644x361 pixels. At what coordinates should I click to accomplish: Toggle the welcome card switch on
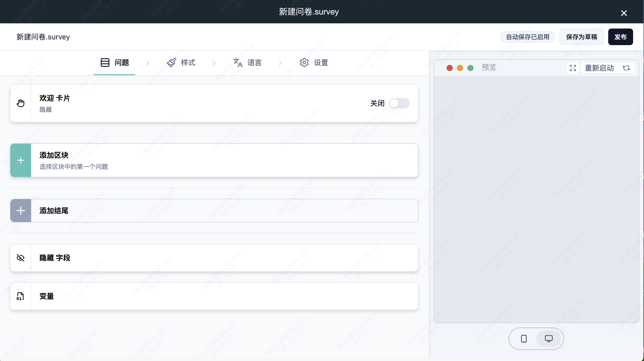[x=399, y=103]
